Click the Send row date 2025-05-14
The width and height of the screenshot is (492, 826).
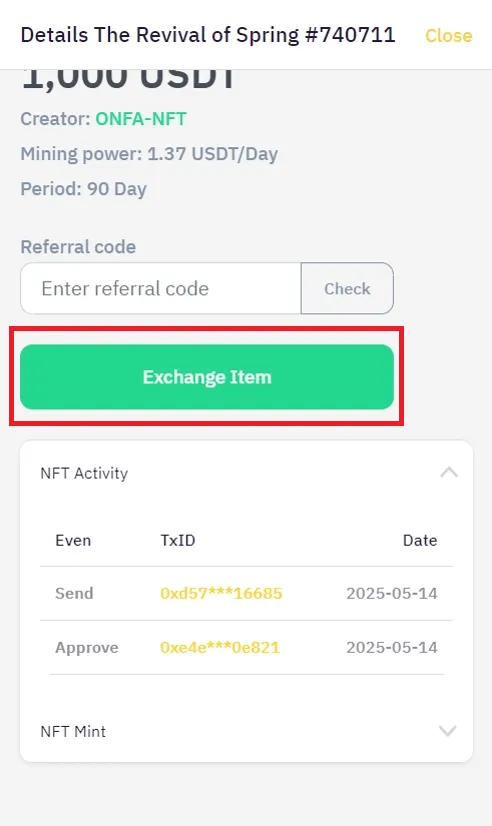pos(391,593)
